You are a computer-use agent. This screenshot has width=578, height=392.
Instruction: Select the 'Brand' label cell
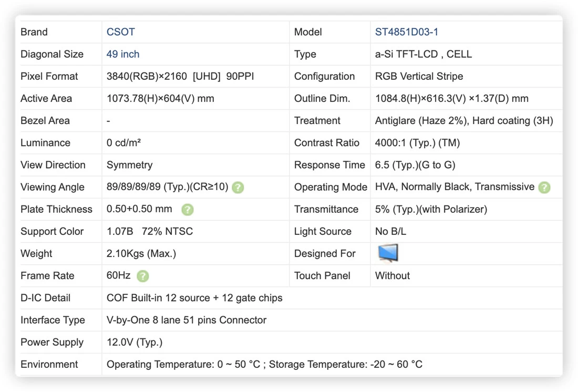point(34,32)
